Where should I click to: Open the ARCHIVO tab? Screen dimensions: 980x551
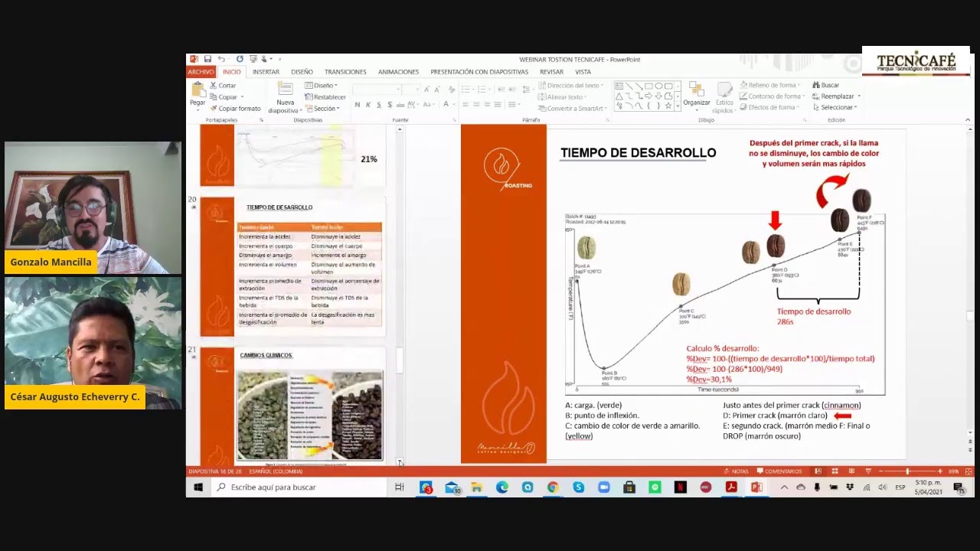[x=201, y=72]
